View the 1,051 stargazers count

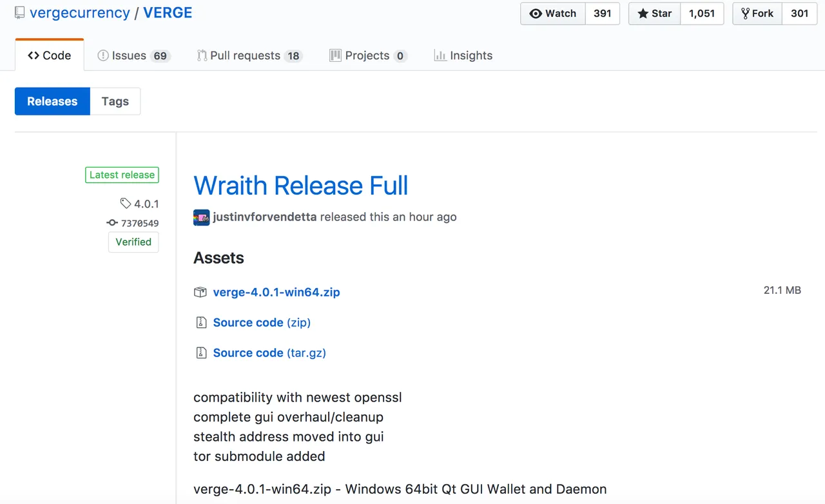[702, 14]
